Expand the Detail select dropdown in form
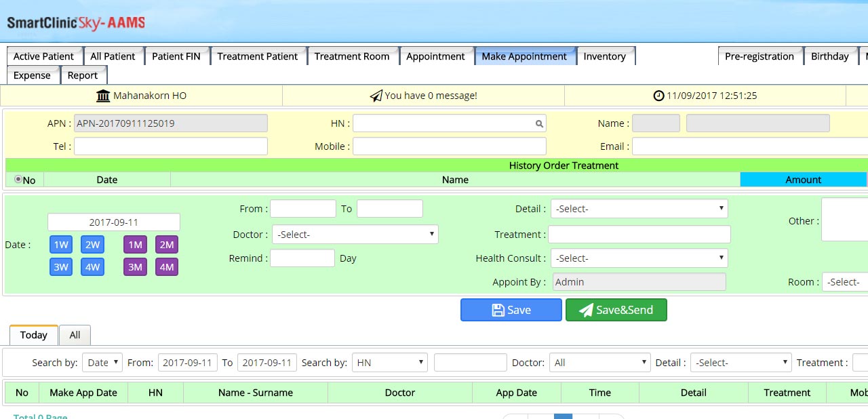Viewport: 868px width, 419px height. point(639,209)
